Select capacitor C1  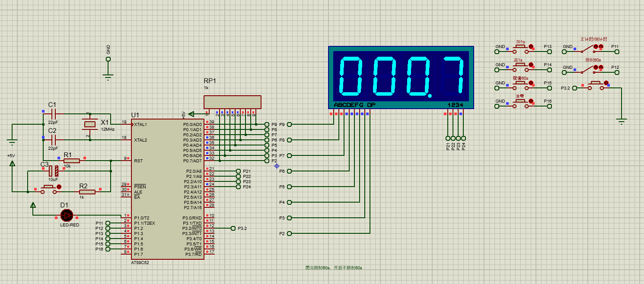point(54,114)
